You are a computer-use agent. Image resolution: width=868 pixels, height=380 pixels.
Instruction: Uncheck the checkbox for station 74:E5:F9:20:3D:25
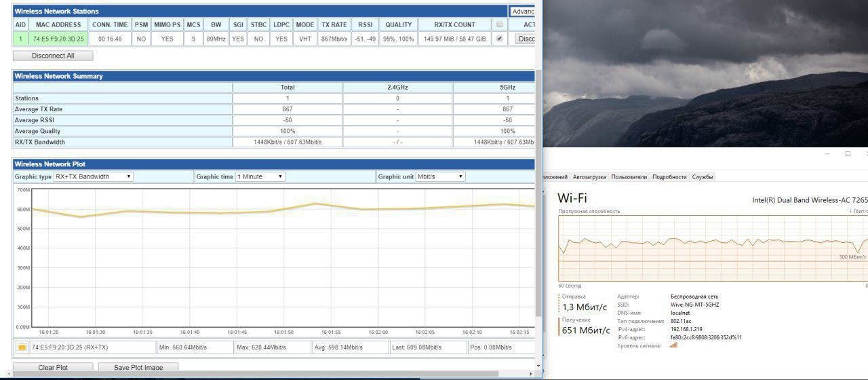click(x=500, y=39)
